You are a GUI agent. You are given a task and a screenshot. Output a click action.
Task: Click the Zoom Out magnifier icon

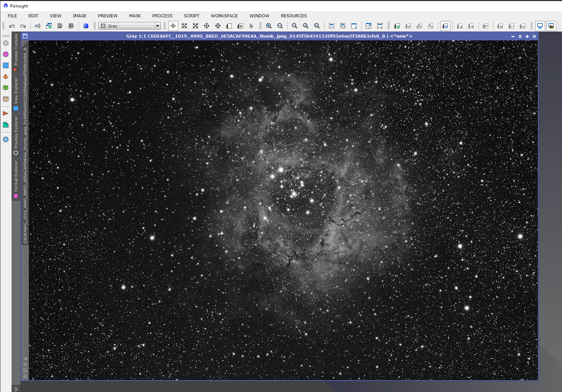point(280,26)
